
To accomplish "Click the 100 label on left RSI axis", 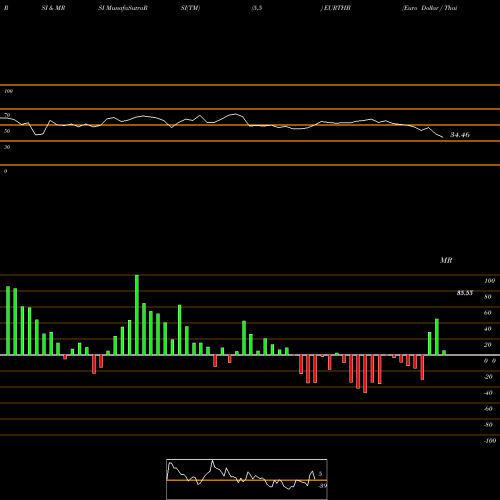I will tap(8, 91).
